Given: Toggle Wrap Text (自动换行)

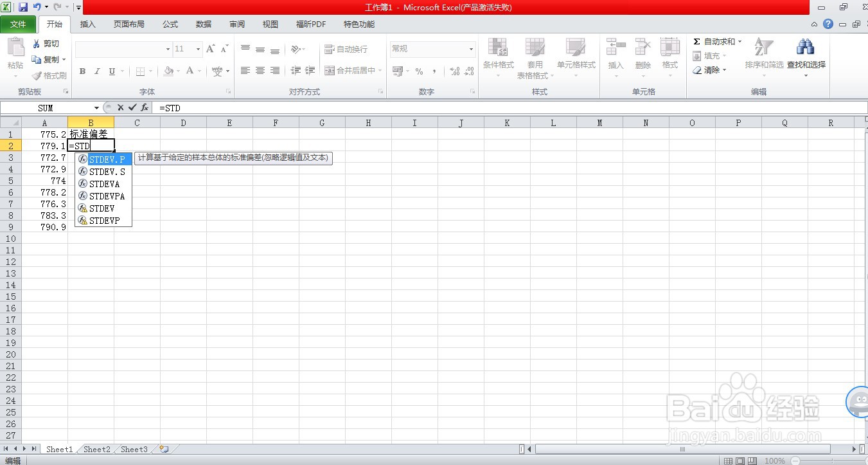Looking at the screenshot, I should point(346,49).
